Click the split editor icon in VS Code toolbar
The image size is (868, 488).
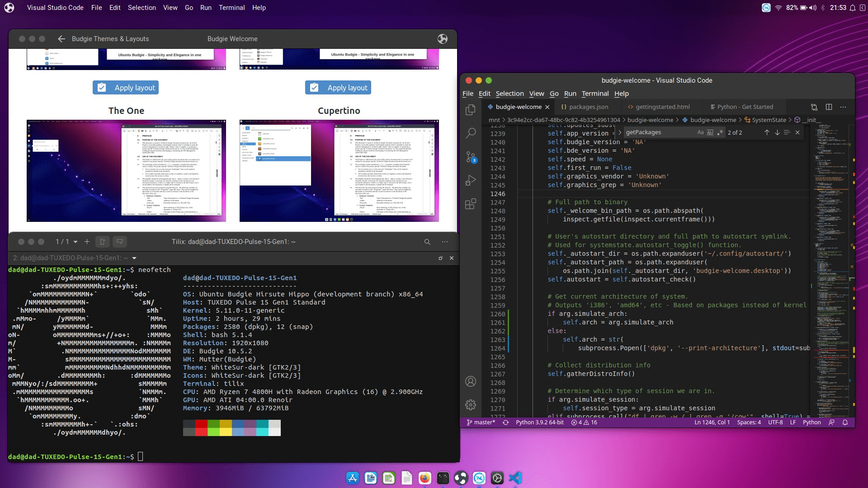click(x=829, y=107)
